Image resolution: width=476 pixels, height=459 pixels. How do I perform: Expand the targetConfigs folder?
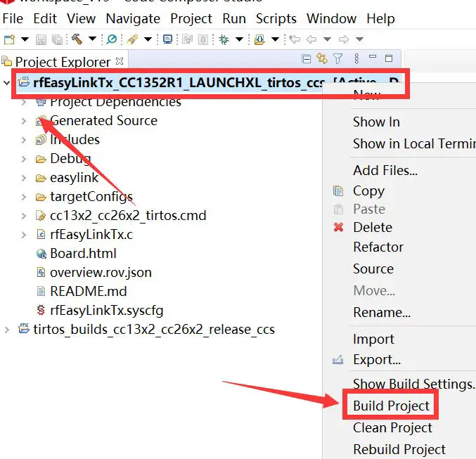(x=24, y=197)
